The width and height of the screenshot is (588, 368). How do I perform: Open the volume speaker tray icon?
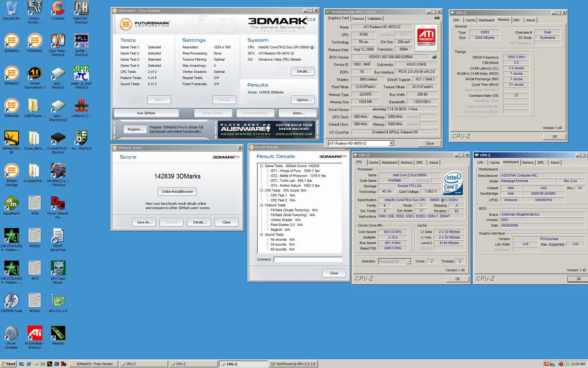(x=566, y=364)
